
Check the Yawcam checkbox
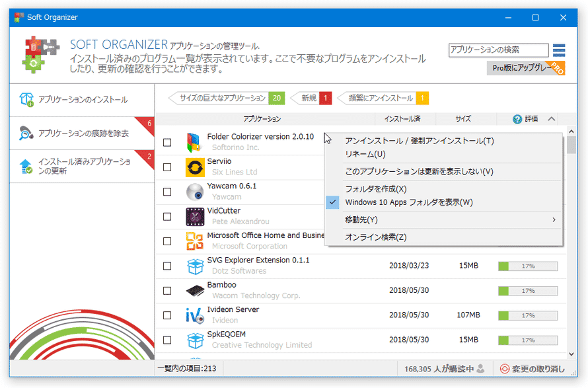(167, 192)
